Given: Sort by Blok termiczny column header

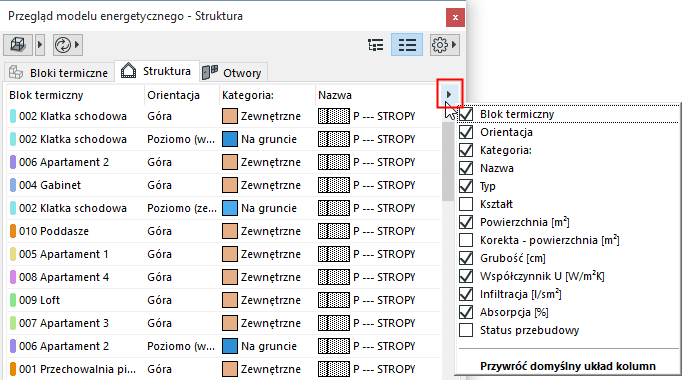Looking at the screenshot, I should pos(75,95).
